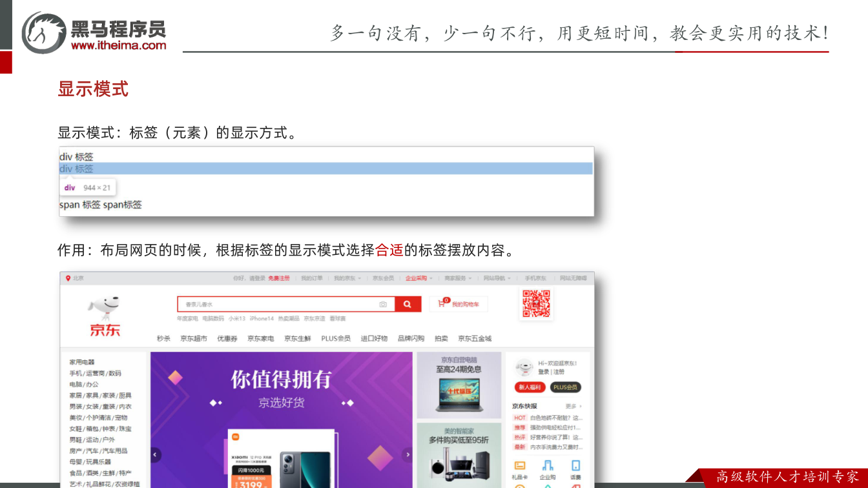
Task: Click the QR code image
Action: tap(537, 303)
